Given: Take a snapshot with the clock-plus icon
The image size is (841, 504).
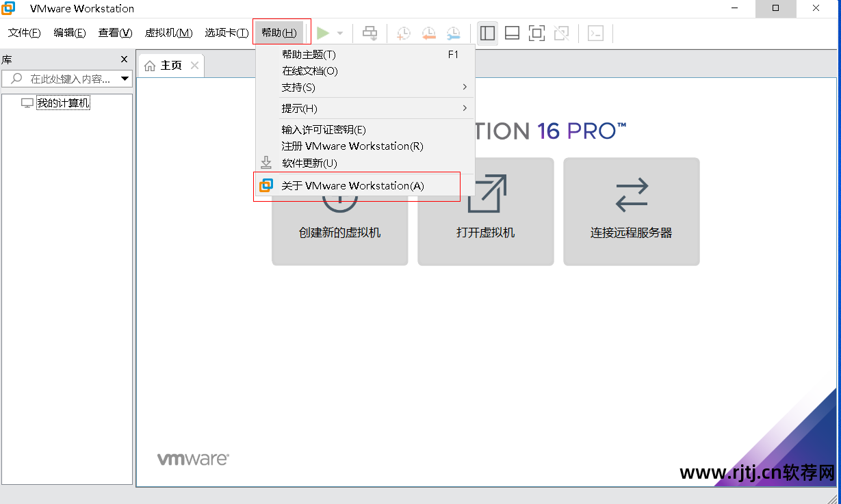Looking at the screenshot, I should point(404,33).
